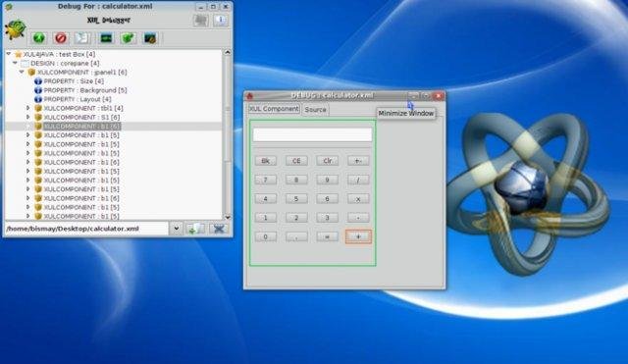This screenshot has width=628, height=364.
Task: Click the CE calculator button
Action: pos(296,161)
